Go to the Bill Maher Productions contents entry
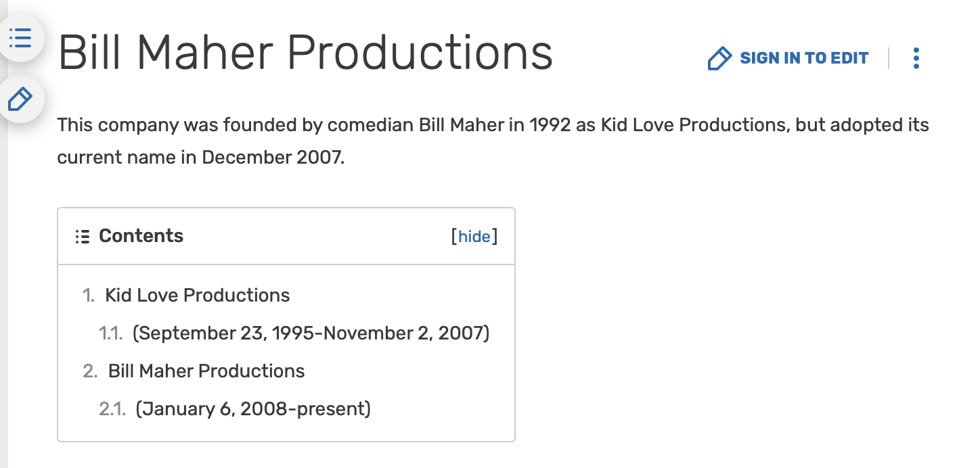The image size is (980, 468). 206,371
